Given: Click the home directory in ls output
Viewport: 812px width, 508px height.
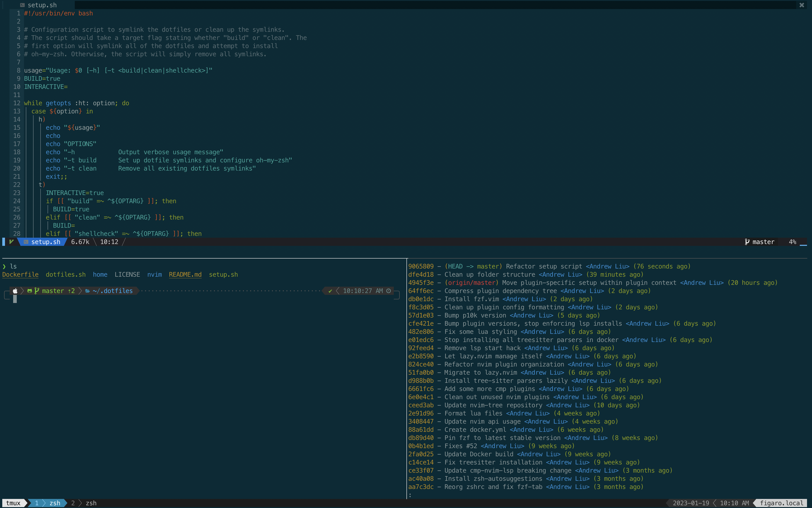Looking at the screenshot, I should click(x=100, y=274).
